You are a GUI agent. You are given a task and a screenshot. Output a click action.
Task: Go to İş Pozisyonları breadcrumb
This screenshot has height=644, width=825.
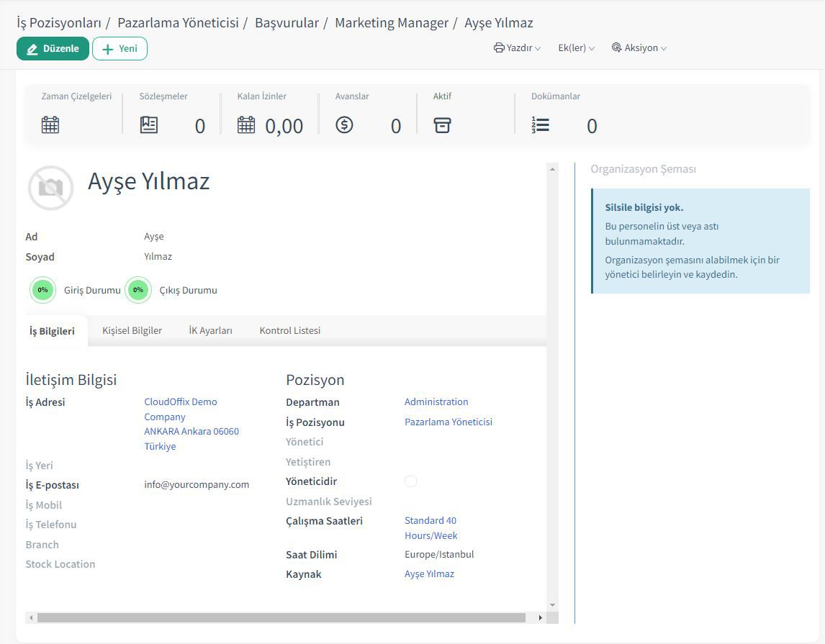[x=58, y=23]
